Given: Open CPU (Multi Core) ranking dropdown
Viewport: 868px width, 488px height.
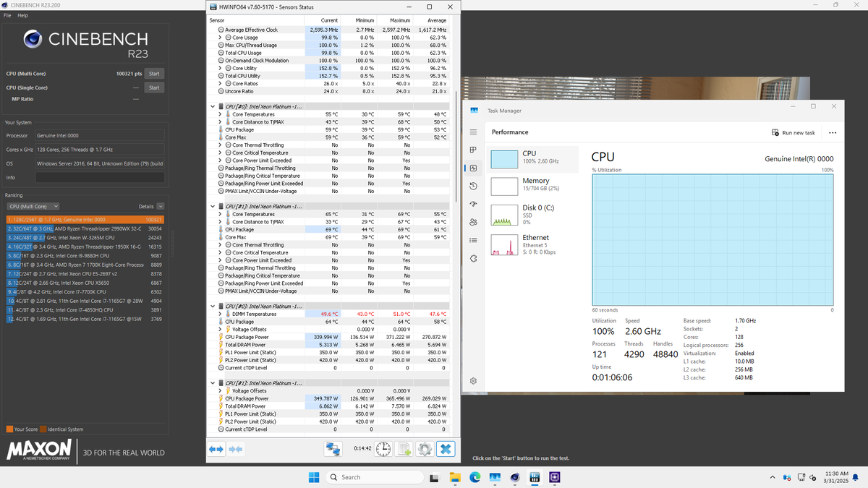Looking at the screenshot, I should coord(32,206).
